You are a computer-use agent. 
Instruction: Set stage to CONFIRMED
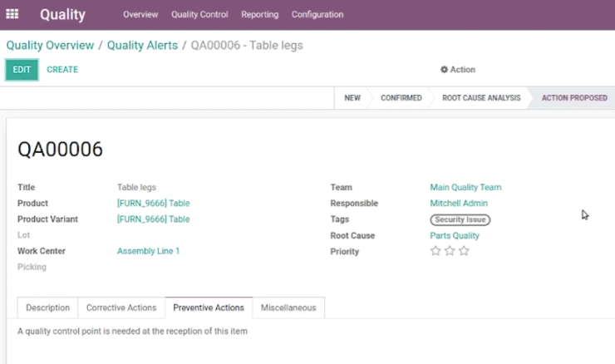(401, 98)
